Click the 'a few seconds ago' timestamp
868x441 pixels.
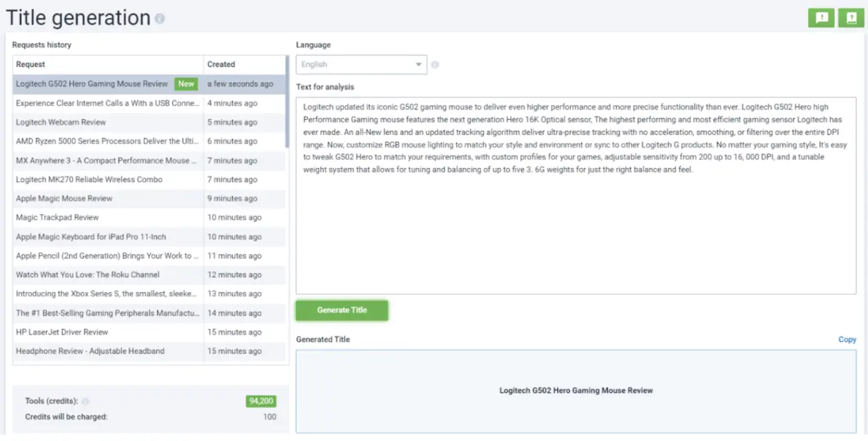(x=240, y=84)
